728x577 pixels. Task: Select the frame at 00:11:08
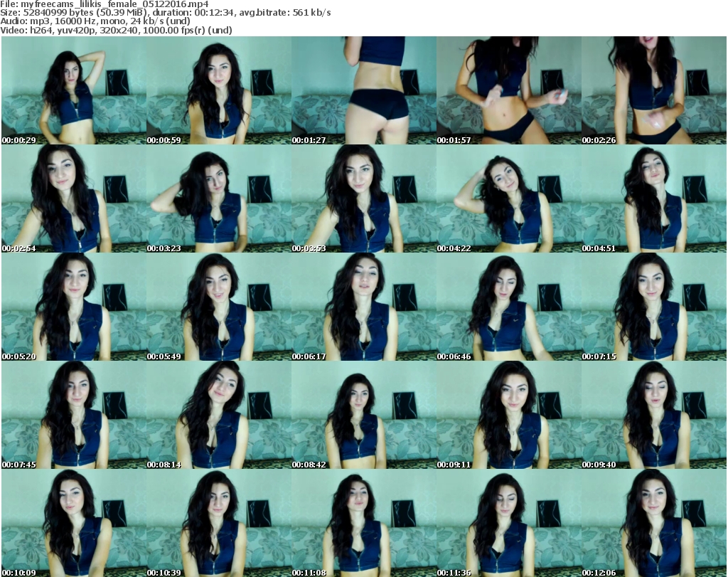pyautogui.click(x=363, y=523)
